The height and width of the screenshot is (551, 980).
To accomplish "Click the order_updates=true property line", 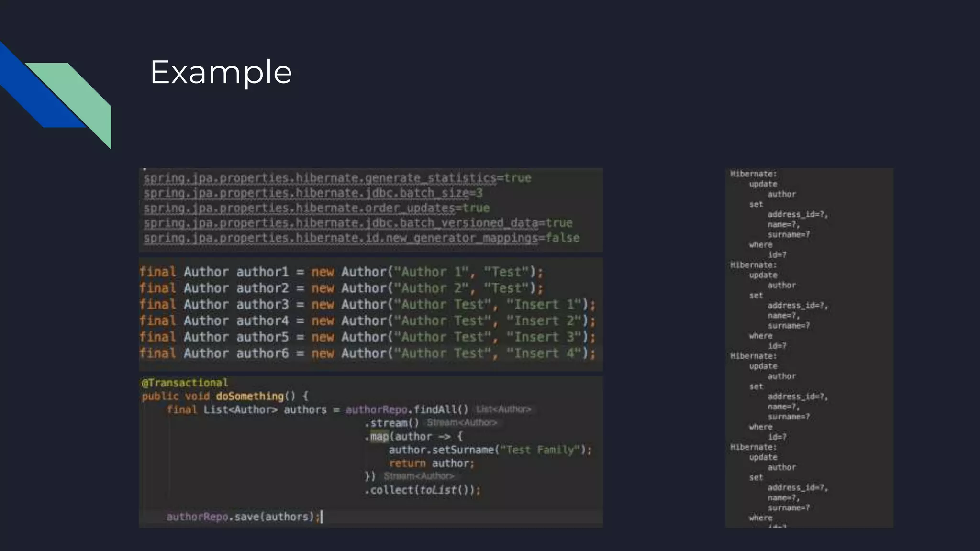I will click(x=316, y=208).
